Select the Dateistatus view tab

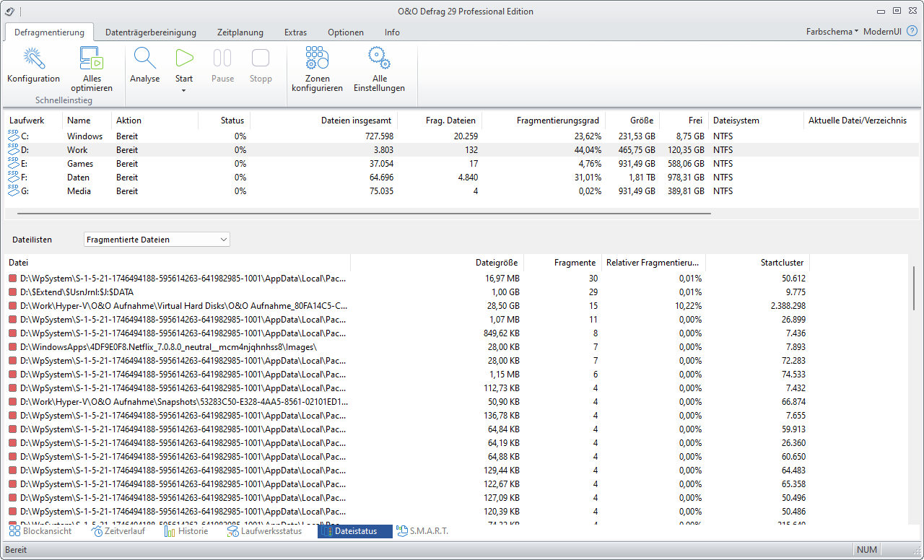pos(355,531)
